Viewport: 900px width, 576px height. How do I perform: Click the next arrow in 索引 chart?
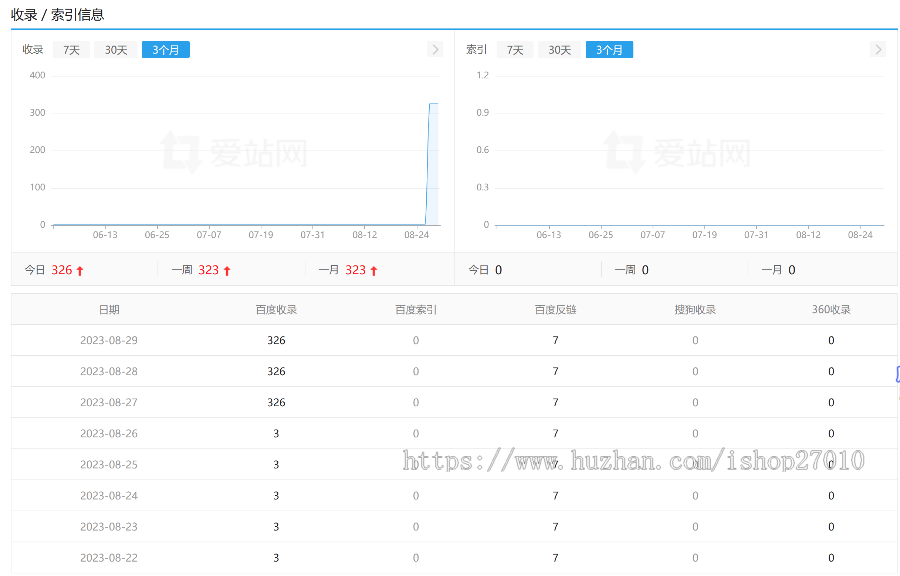878,49
